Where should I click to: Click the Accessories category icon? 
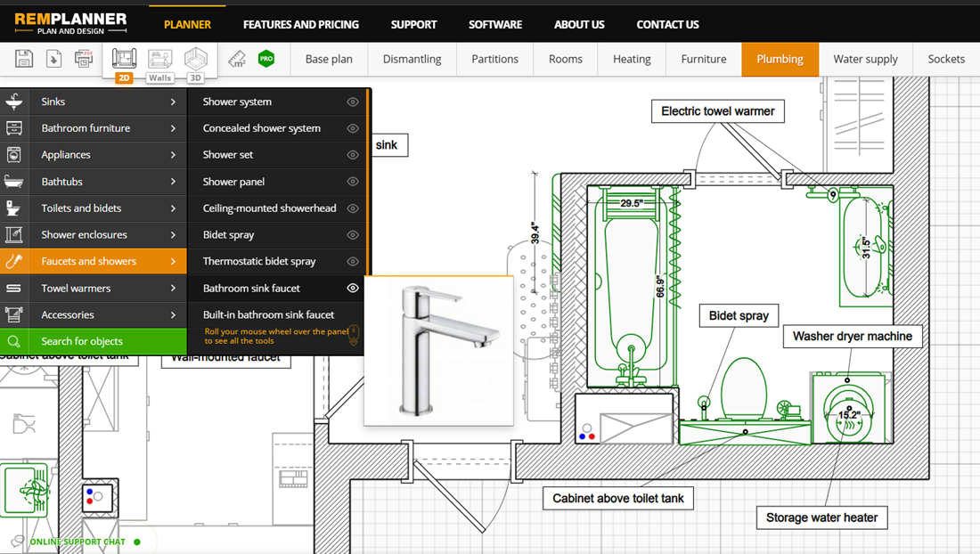pyautogui.click(x=13, y=314)
